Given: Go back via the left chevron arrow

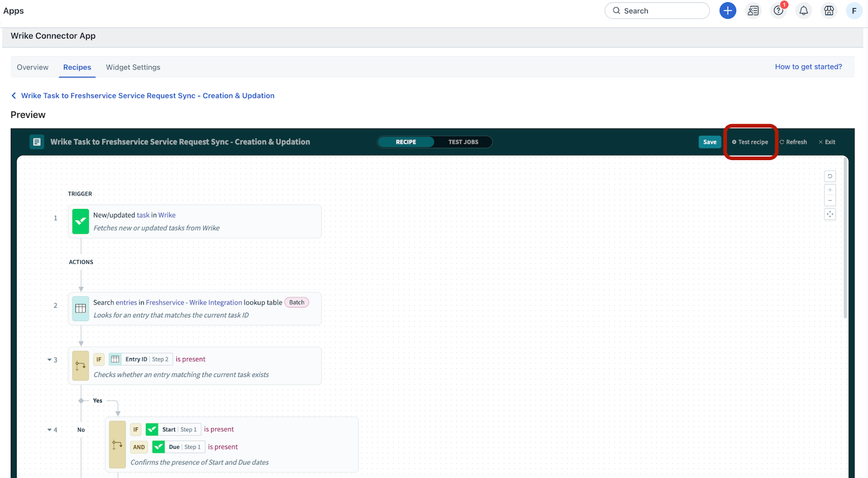Looking at the screenshot, I should pos(14,95).
